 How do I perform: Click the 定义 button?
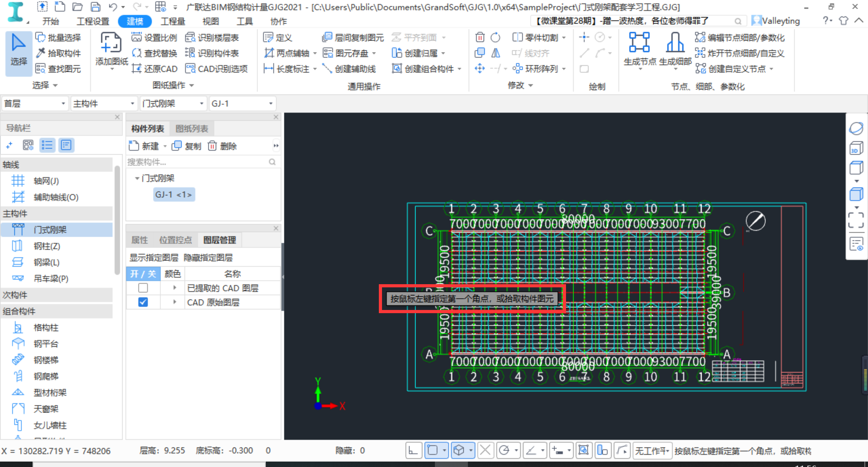point(278,38)
